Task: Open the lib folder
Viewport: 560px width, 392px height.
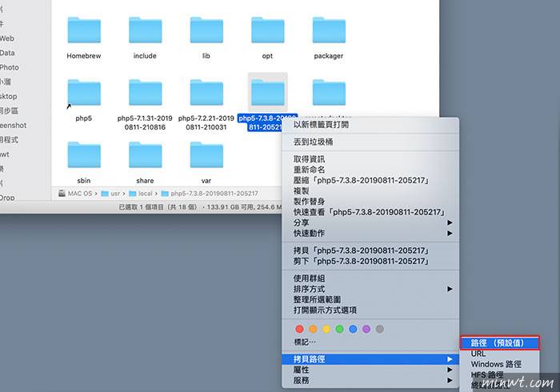Action: click(206, 30)
